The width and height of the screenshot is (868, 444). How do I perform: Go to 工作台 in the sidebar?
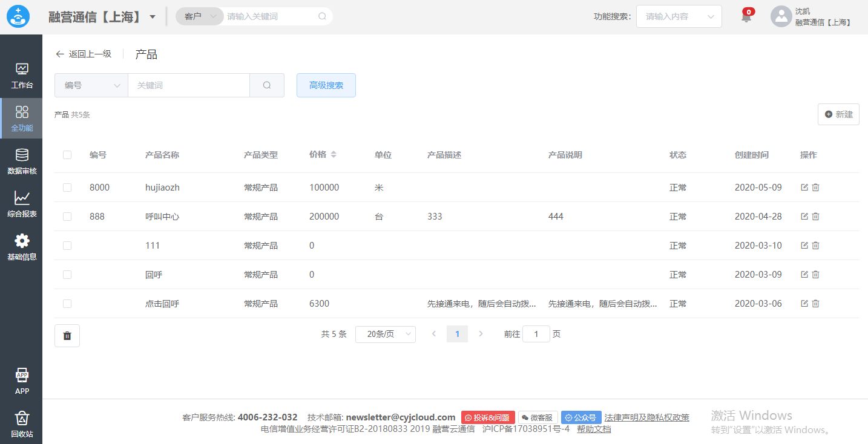[x=22, y=76]
